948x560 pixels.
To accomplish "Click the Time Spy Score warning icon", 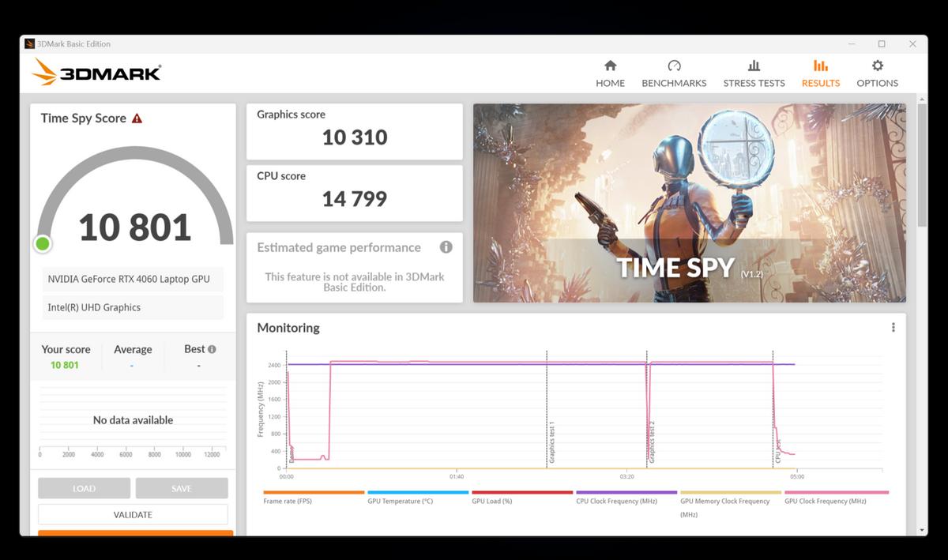I will coord(137,118).
